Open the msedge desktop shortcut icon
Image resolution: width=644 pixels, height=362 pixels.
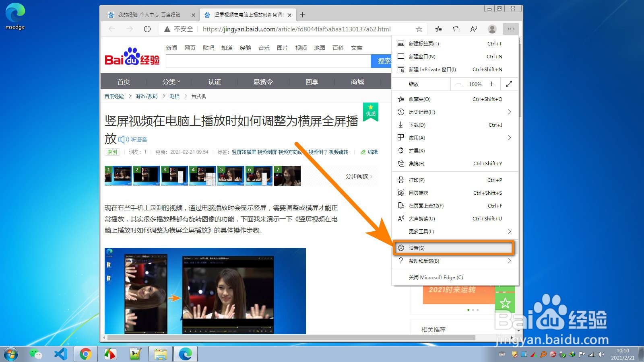click(x=15, y=16)
